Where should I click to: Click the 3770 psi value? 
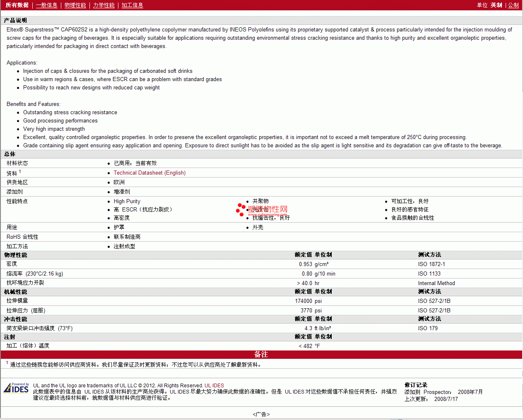click(x=311, y=310)
